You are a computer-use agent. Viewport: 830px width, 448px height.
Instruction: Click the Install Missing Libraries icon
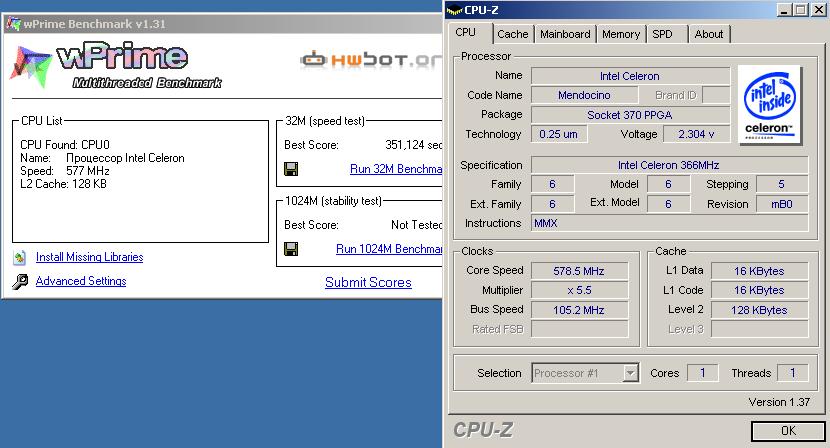pyautogui.click(x=20, y=257)
